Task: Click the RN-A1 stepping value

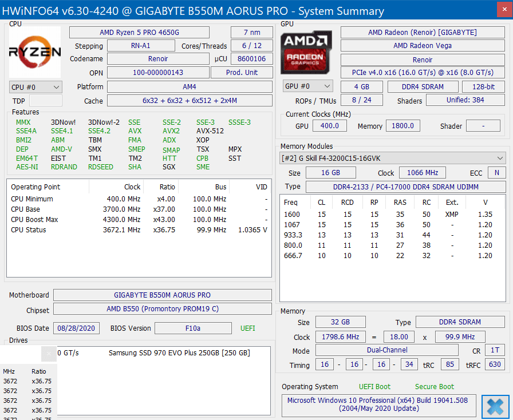Action: coord(141,45)
